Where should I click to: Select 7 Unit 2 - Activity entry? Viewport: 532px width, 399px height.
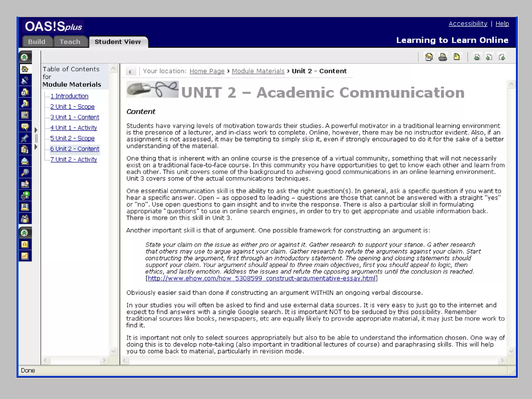tap(74, 159)
